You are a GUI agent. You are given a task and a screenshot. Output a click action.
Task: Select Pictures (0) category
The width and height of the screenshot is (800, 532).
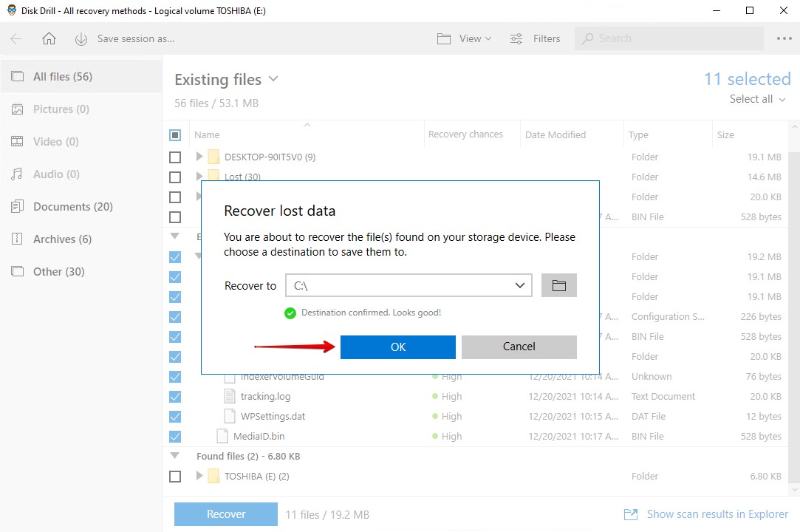pos(81,109)
